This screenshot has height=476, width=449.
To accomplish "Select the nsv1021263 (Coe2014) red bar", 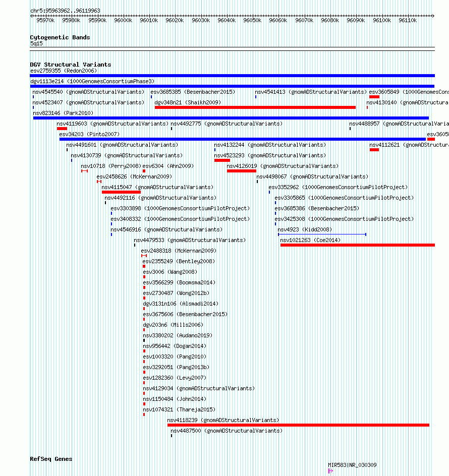I will (x=358, y=245).
